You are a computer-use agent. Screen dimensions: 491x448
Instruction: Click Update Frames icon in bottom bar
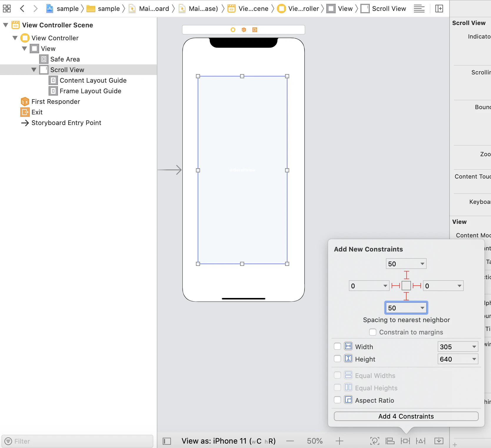375,441
